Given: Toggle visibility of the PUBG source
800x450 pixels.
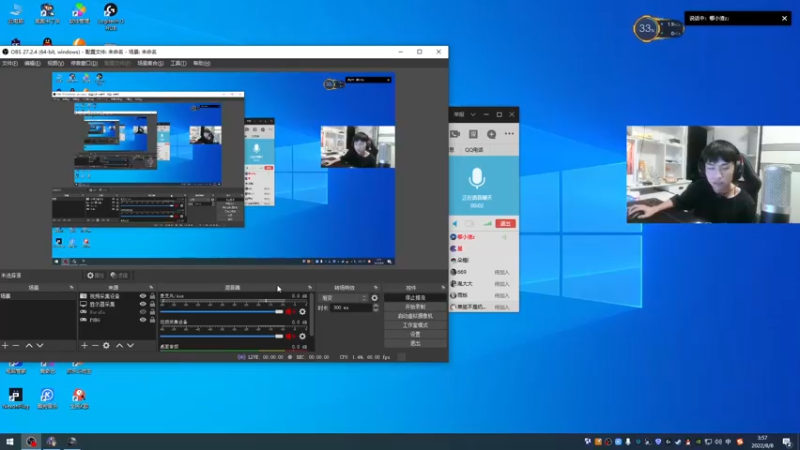Looking at the screenshot, I should [143, 320].
